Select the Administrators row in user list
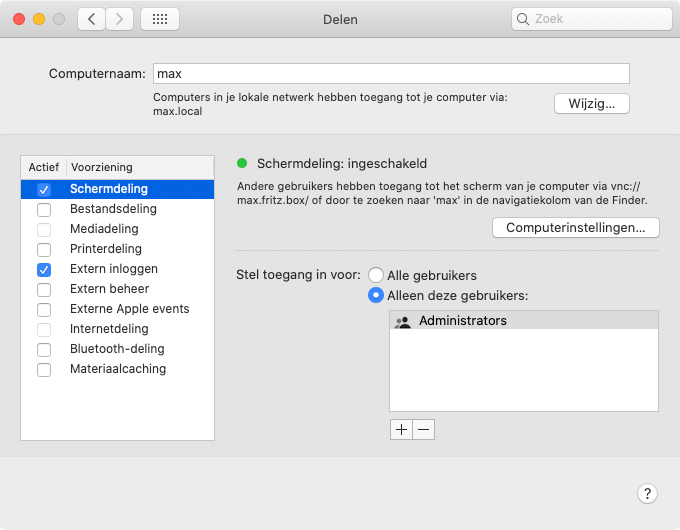 524,321
